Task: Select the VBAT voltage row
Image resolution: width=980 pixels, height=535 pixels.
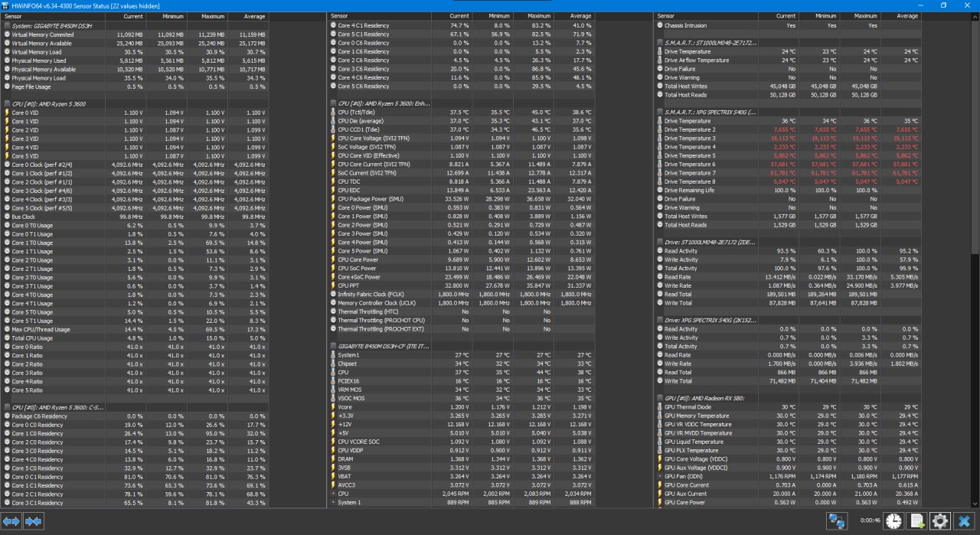Action: click(x=461, y=477)
